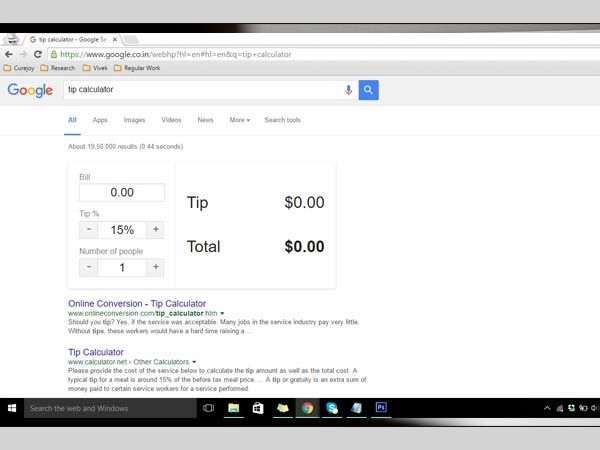This screenshot has height=450, width=600.
Task: Activate voice search microphone icon
Action: coord(349,90)
